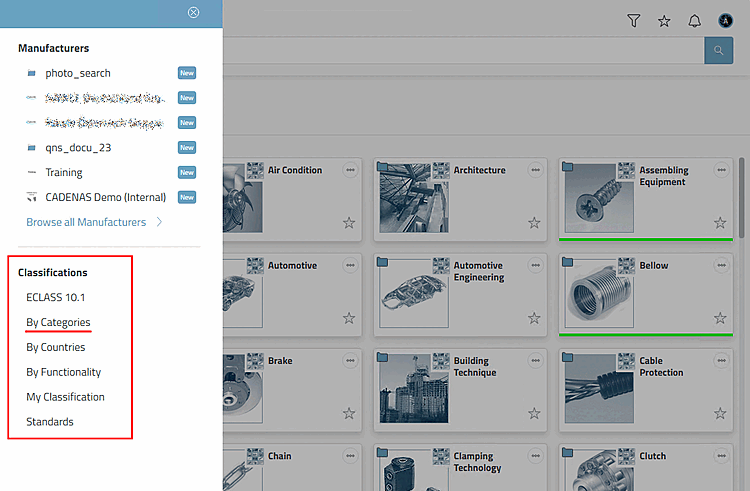Open Air Condition more options menu
Viewport: 750px width, 491px height.
(351, 170)
